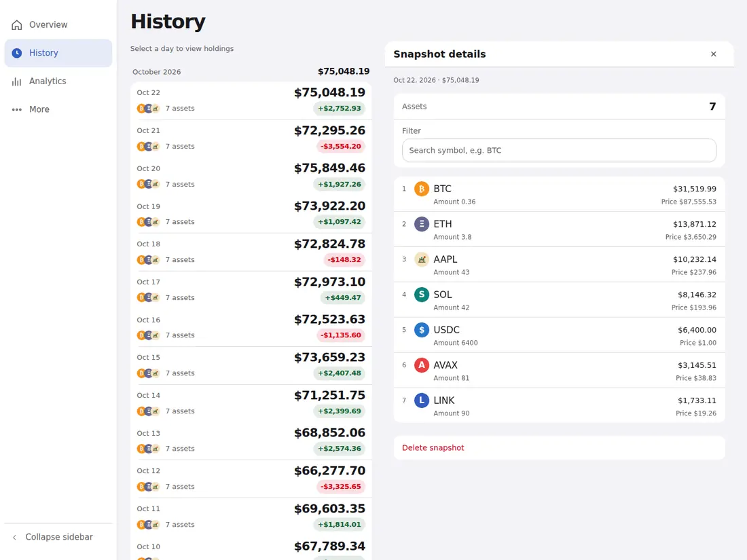Close the Snapshot details panel
The height and width of the screenshot is (560, 747).
click(713, 54)
